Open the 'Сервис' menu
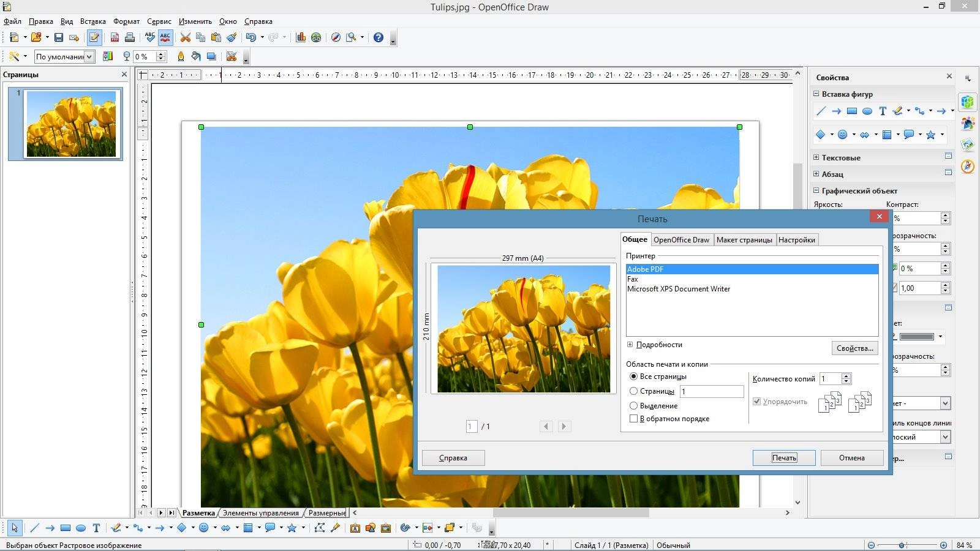 (159, 21)
